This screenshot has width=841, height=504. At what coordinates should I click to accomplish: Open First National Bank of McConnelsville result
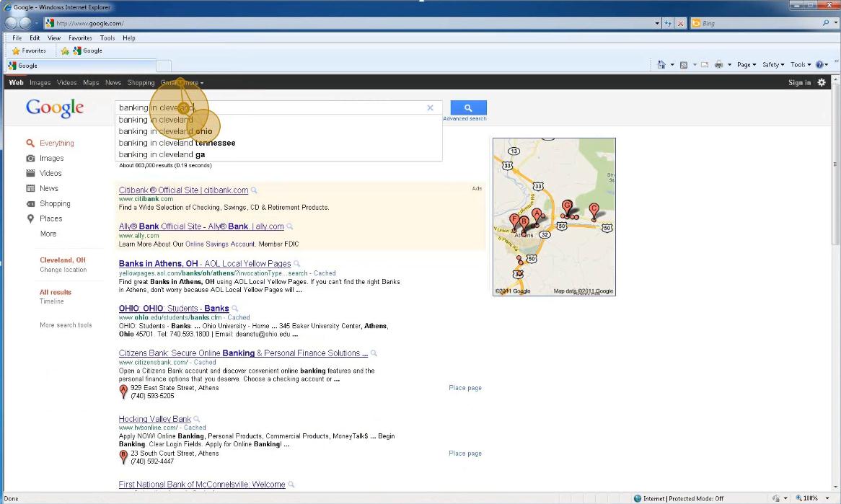[x=202, y=484]
